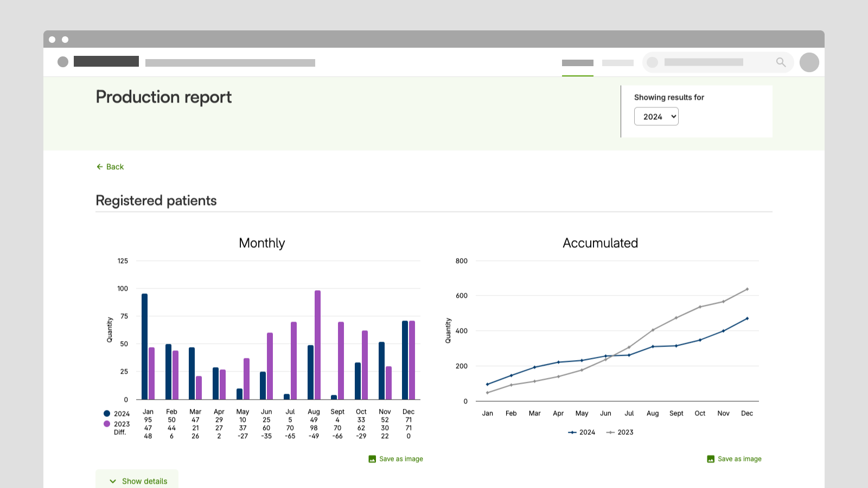Screen dimensions: 868x488
Task: Toggle 2023 series in Accumulated chart legend
Action: (620, 432)
